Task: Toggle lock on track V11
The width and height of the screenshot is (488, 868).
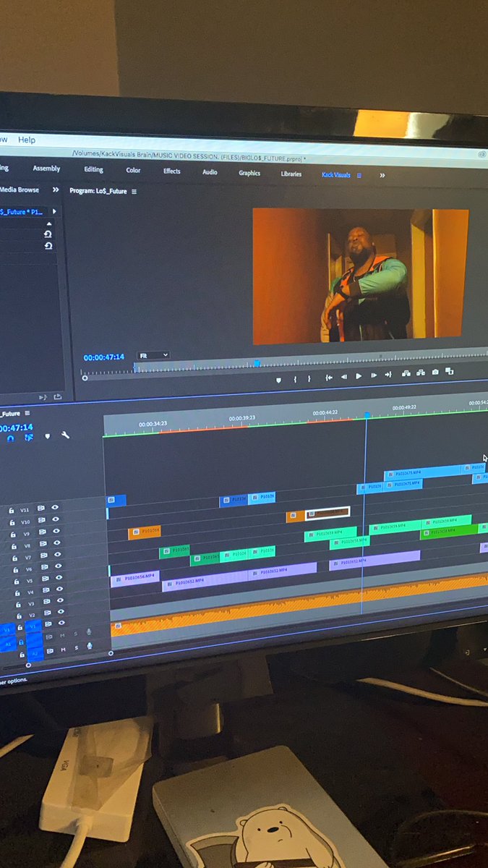Action: 12,511
